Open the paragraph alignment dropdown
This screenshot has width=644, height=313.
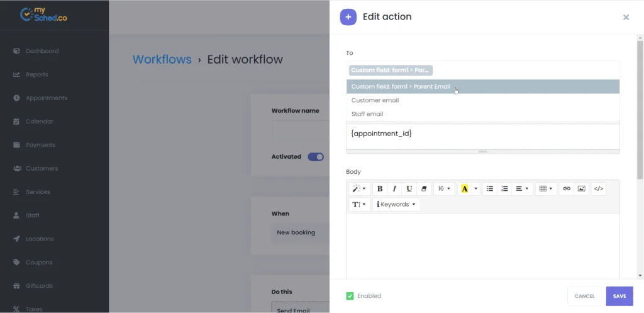tap(522, 189)
